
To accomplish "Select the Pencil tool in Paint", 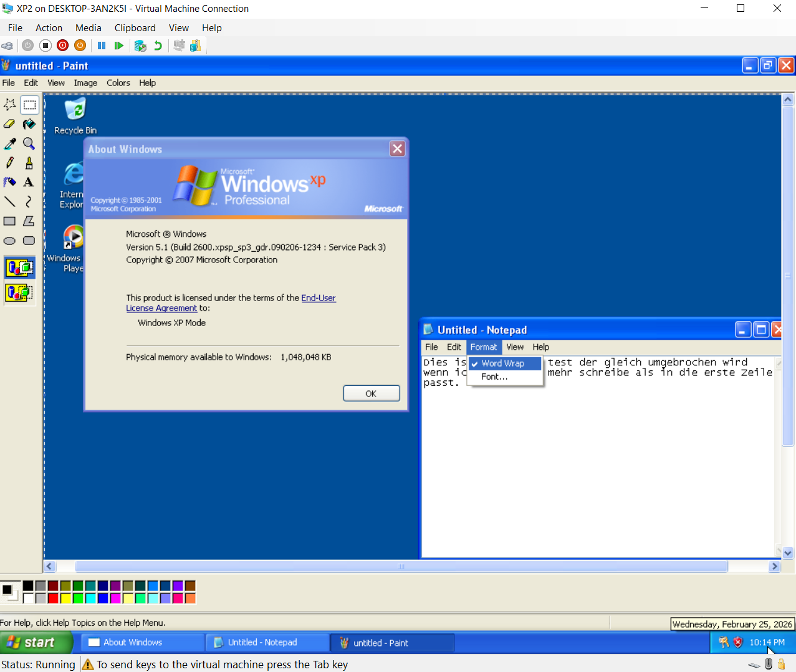I will [x=10, y=163].
